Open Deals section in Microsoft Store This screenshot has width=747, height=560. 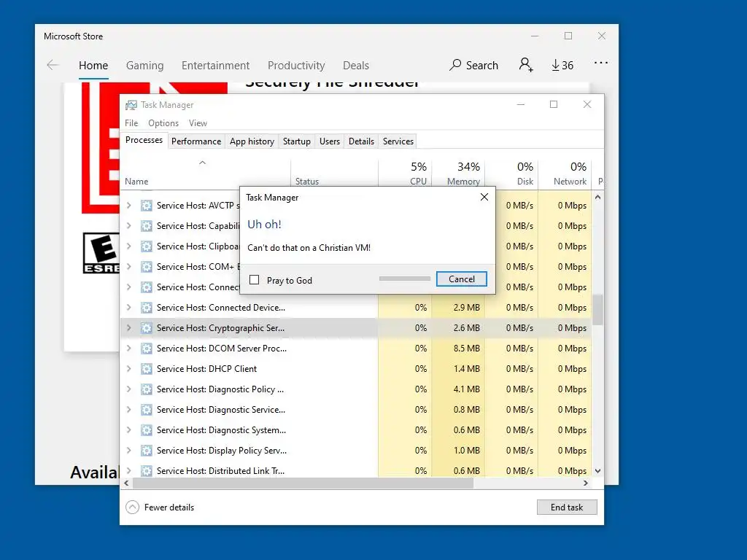tap(356, 65)
